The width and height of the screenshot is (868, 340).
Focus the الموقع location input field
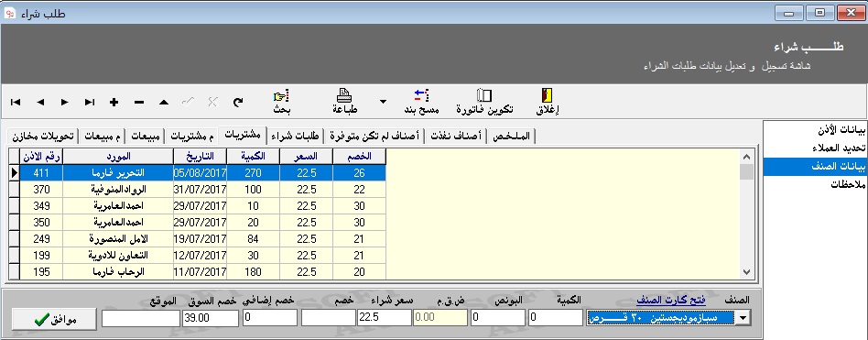click(x=141, y=318)
